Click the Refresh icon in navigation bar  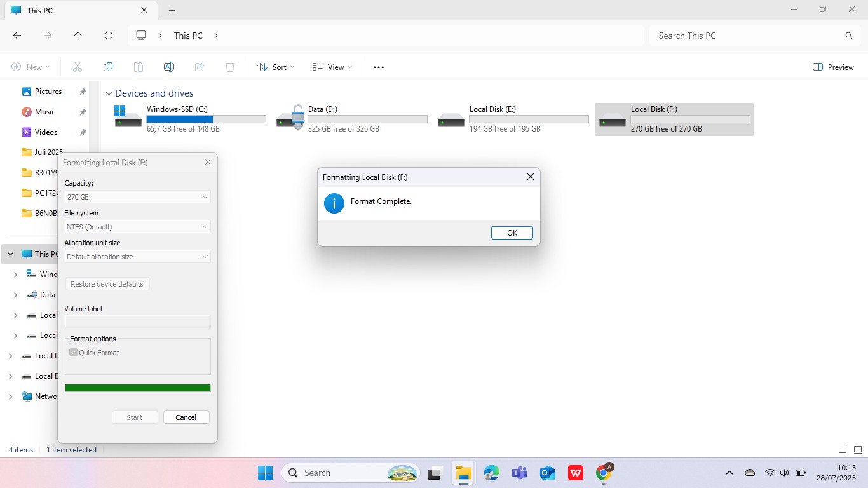[109, 36]
